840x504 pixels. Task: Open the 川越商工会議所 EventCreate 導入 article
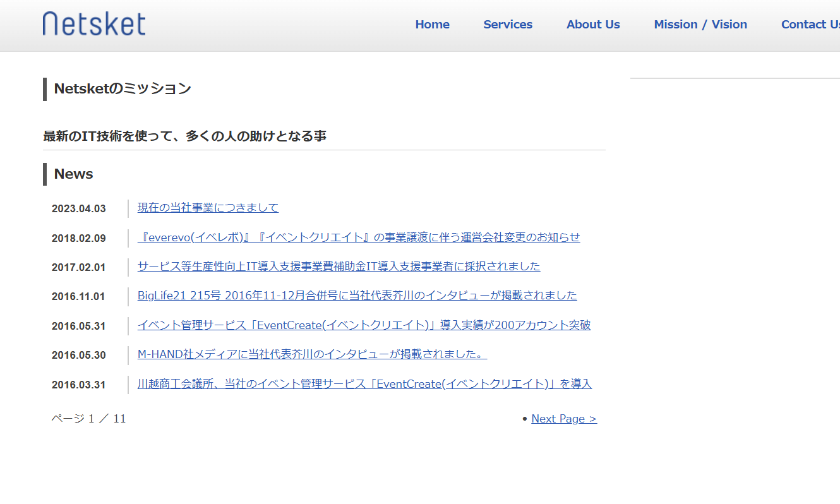pos(364,384)
